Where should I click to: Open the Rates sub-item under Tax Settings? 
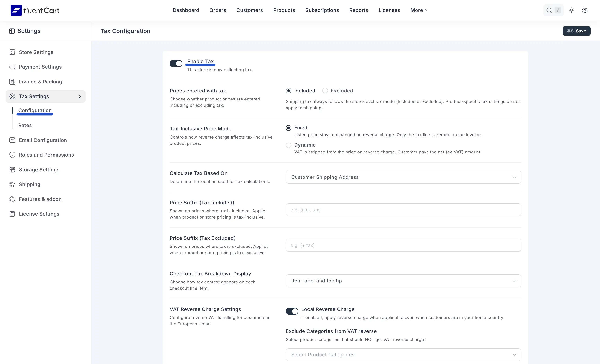25,125
